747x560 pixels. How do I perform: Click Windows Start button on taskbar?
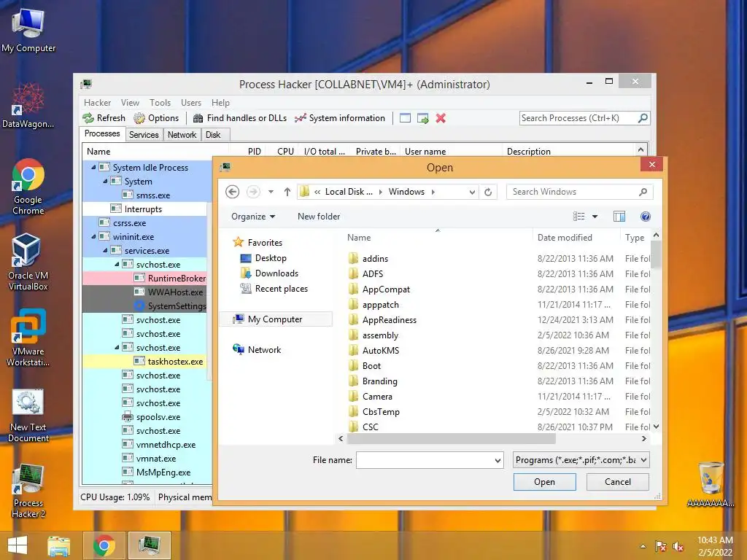pyautogui.click(x=18, y=545)
